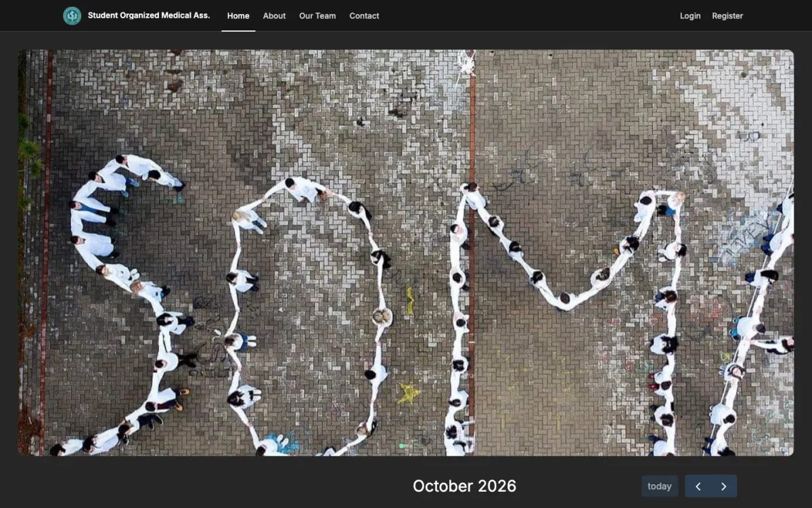Open the Contact page
The height and width of the screenshot is (508, 812).
click(x=364, y=16)
